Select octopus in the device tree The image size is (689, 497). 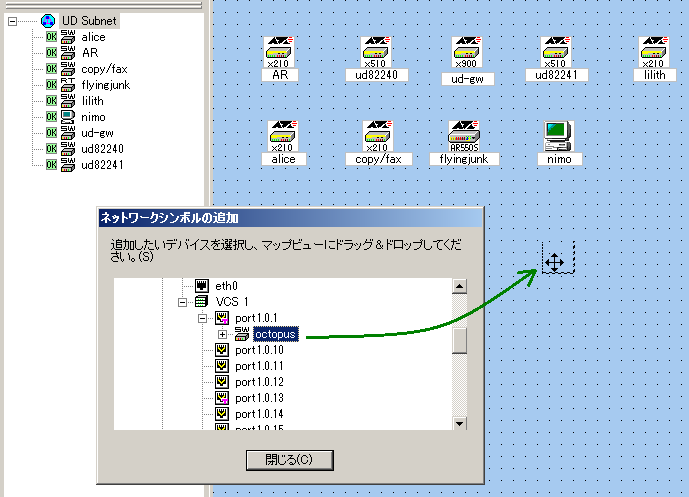pyautogui.click(x=276, y=334)
